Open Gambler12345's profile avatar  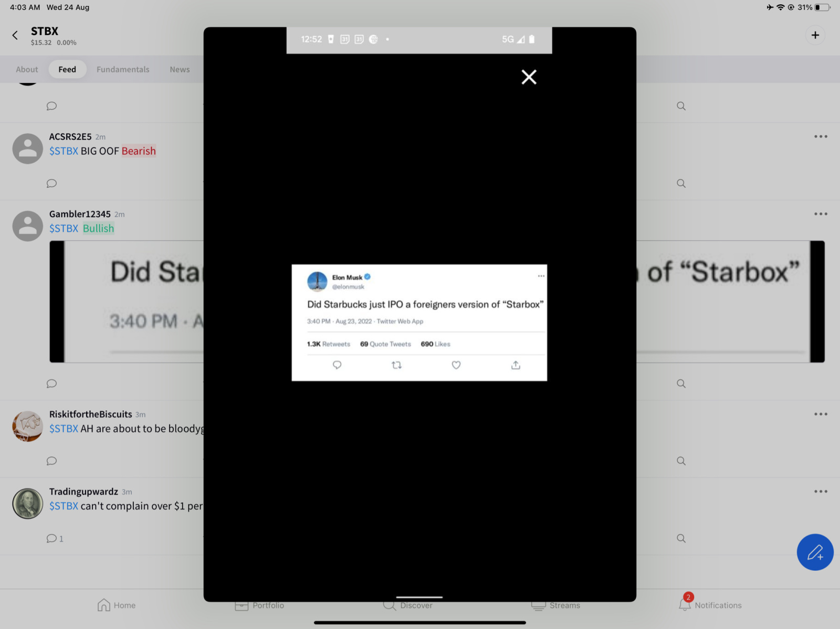(x=27, y=226)
